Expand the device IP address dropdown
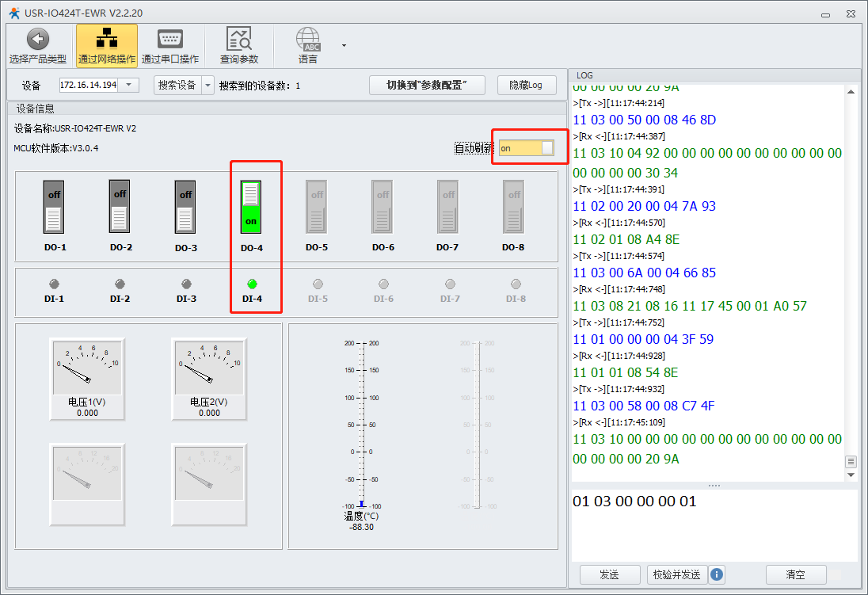 pyautogui.click(x=129, y=85)
